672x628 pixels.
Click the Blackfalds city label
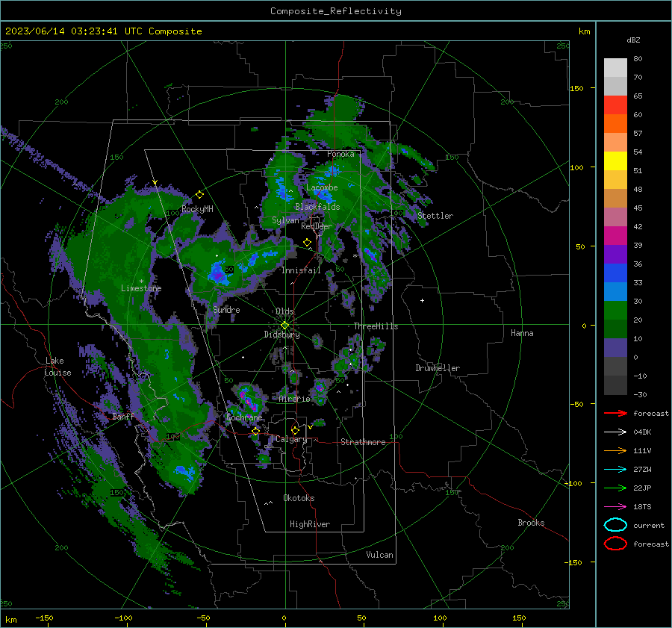317,207
